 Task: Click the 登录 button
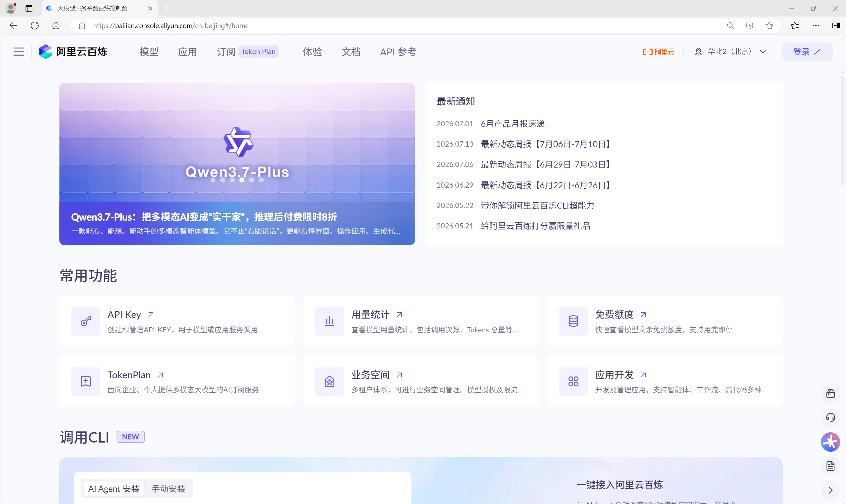tap(807, 52)
